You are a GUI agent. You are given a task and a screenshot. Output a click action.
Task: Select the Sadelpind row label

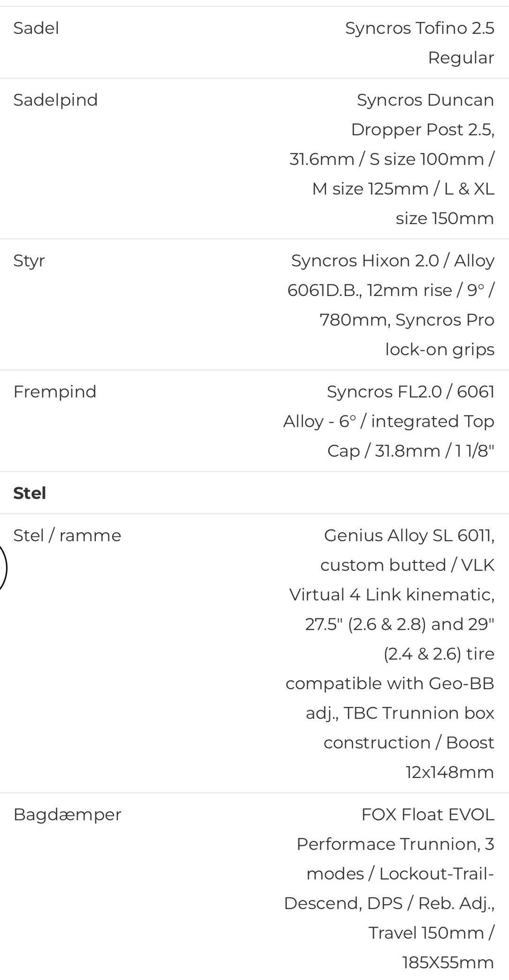pyautogui.click(x=56, y=100)
